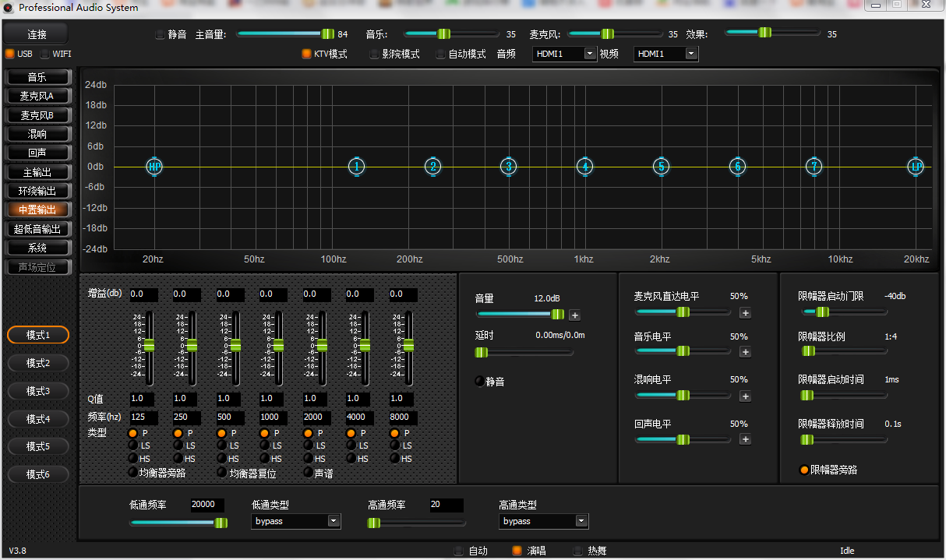Click the 低通频率 input showing 20000
The image size is (946, 560).
[207, 505]
